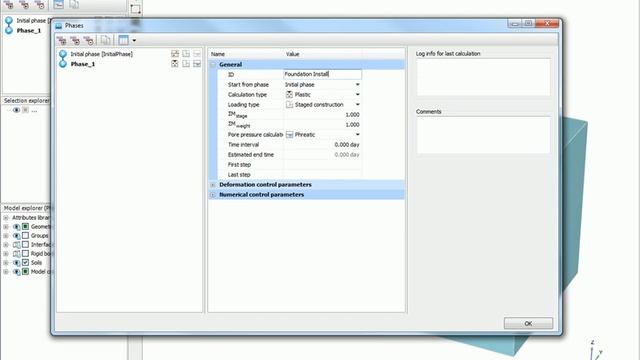Click calculation type icon on Phase_1 row
The image size is (640, 360).
(x=175, y=64)
